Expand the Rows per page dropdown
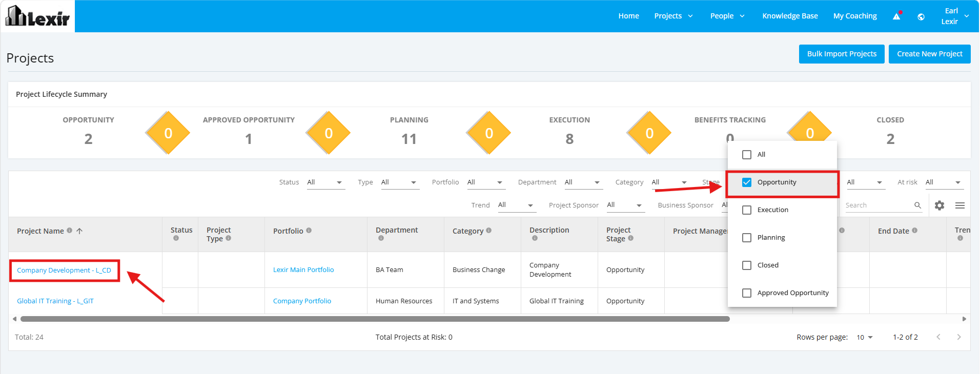980x374 pixels. (x=865, y=337)
